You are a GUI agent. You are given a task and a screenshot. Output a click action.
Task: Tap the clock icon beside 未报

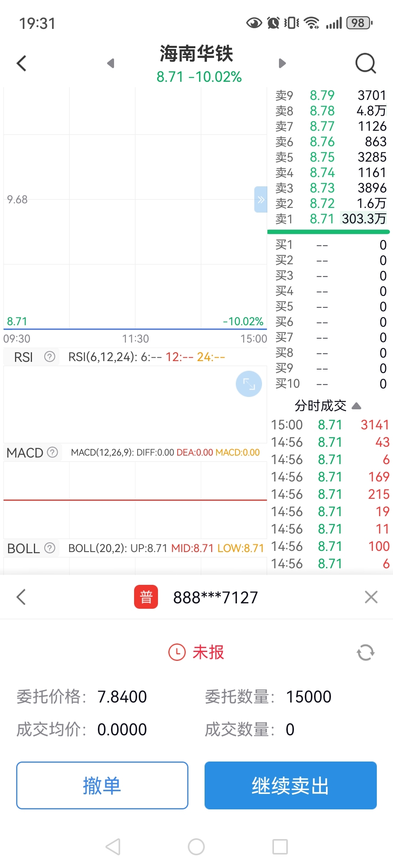click(177, 652)
